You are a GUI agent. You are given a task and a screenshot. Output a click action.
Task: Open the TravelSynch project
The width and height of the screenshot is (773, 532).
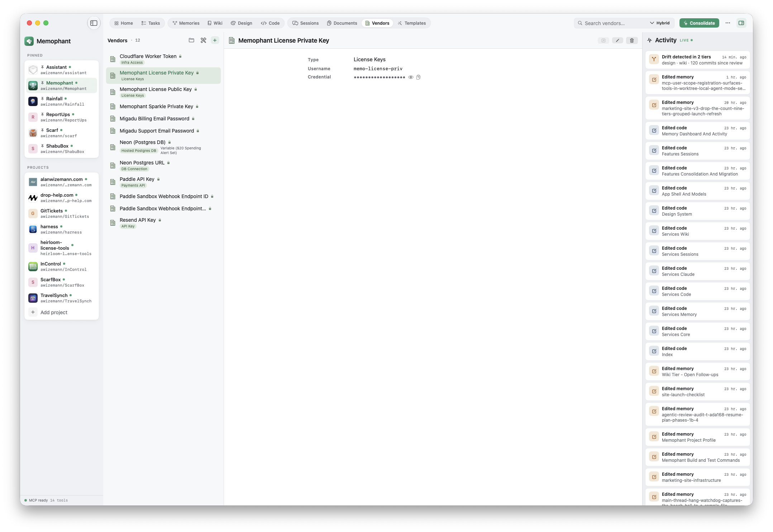pyautogui.click(x=62, y=298)
